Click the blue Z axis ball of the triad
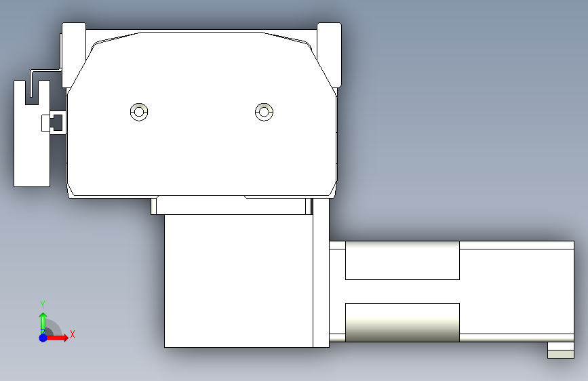 pyautogui.click(x=43, y=338)
